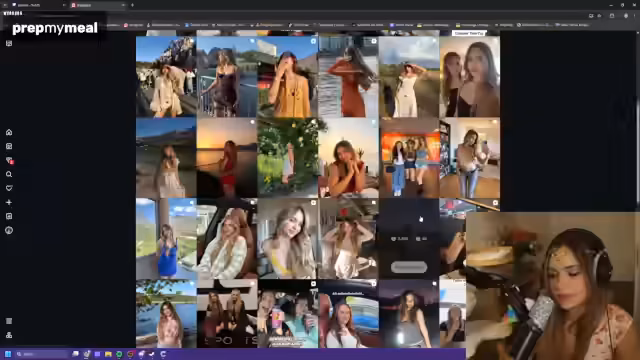Open the sunset silhouette photo post
Screen dimensions: 640x360
click(227, 158)
